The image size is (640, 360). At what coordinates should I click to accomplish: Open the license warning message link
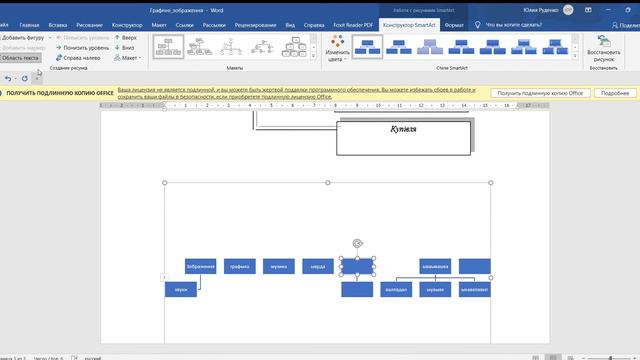pyautogui.click(x=296, y=93)
